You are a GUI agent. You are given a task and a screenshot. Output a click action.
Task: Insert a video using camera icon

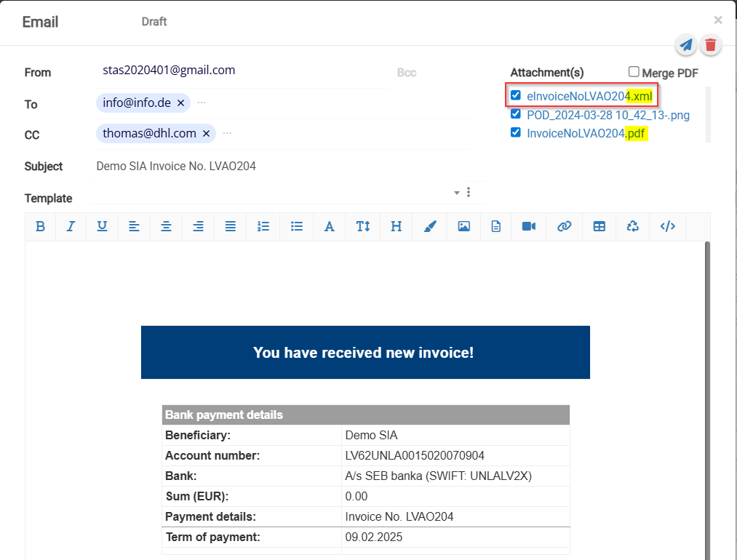coord(528,226)
